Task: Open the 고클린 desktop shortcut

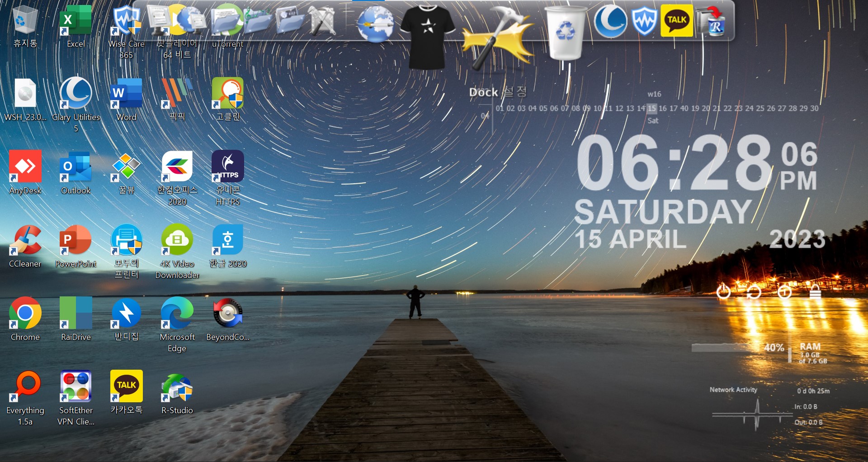Action: (227, 100)
